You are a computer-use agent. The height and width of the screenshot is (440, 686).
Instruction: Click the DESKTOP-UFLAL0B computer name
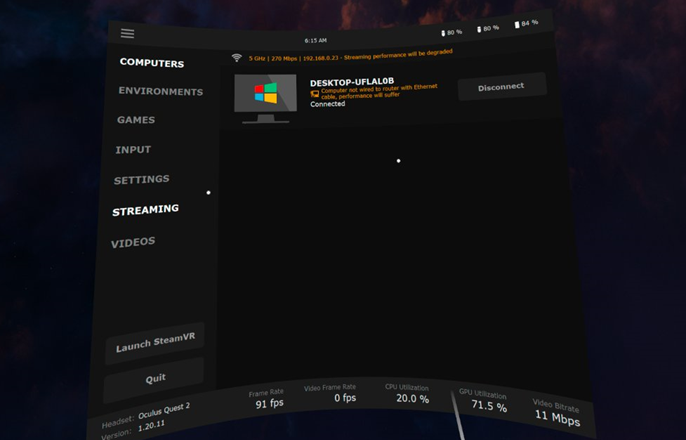click(352, 82)
